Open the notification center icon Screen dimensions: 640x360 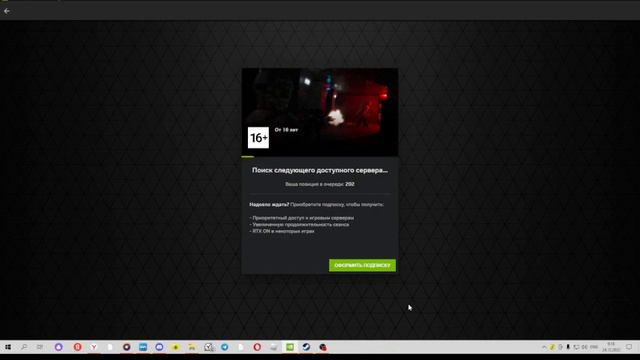click(629, 347)
